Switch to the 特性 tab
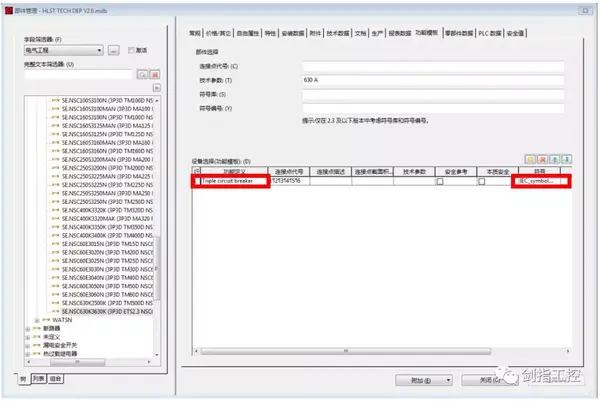600x402 pixels. pos(270,33)
